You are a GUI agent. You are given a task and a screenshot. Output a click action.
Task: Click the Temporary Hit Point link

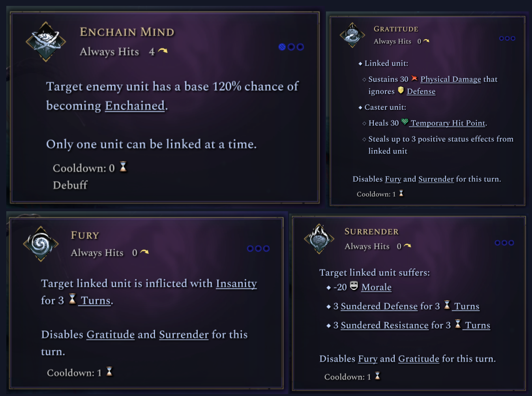448,123
